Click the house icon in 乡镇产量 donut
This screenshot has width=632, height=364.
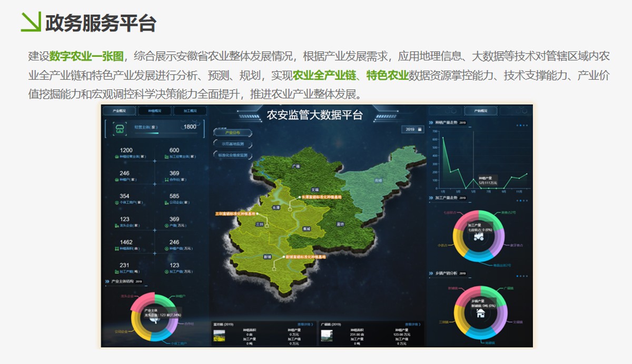[480, 314]
